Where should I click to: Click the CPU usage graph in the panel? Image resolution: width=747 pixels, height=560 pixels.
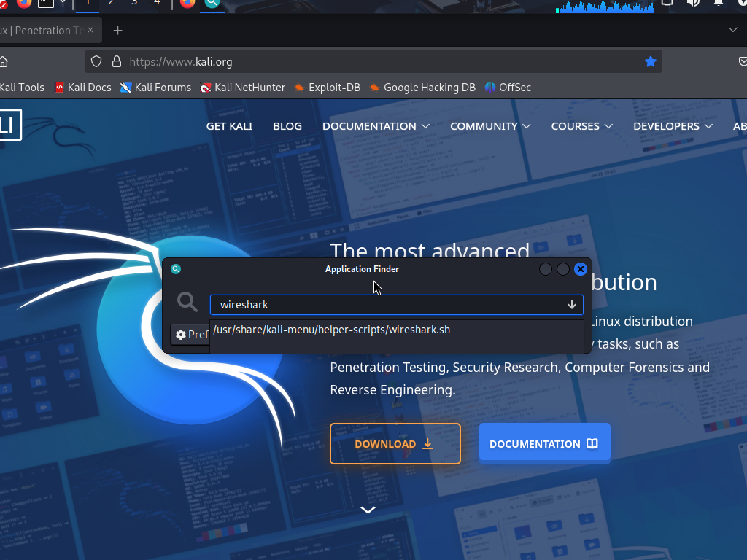605,6
